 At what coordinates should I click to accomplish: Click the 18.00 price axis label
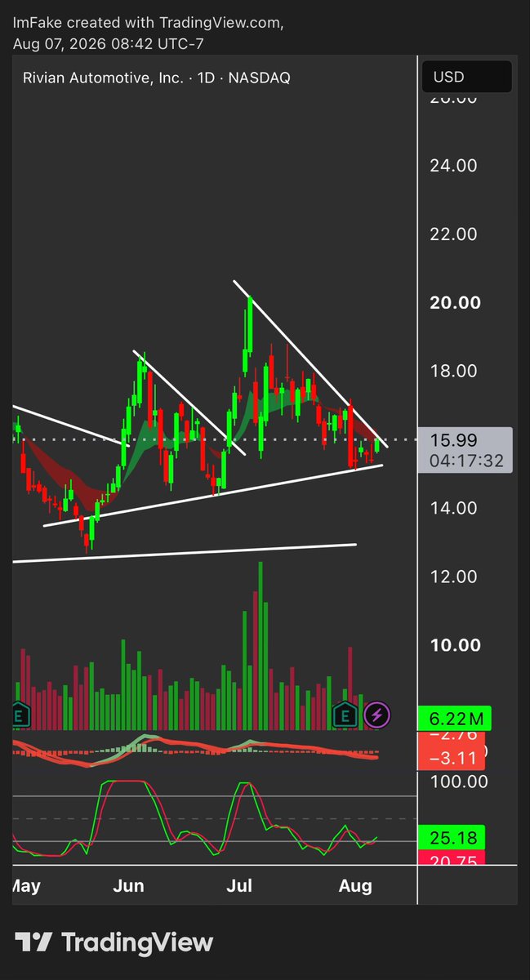(x=455, y=371)
